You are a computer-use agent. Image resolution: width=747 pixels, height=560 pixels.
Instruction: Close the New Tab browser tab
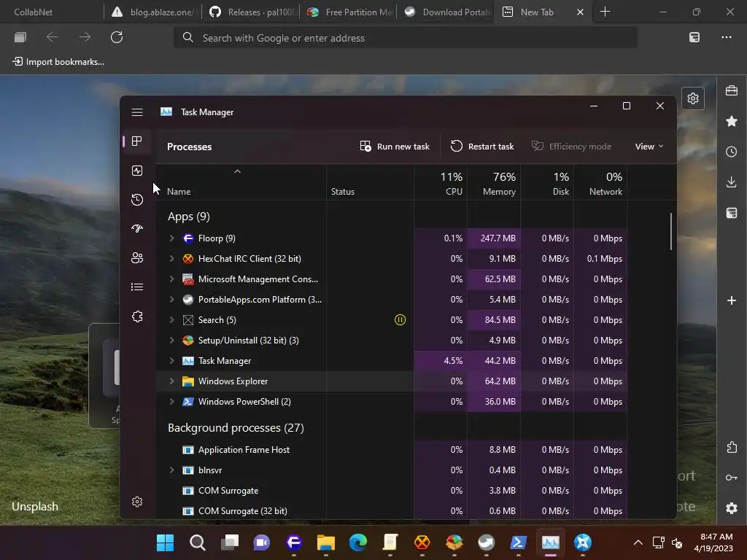[580, 12]
